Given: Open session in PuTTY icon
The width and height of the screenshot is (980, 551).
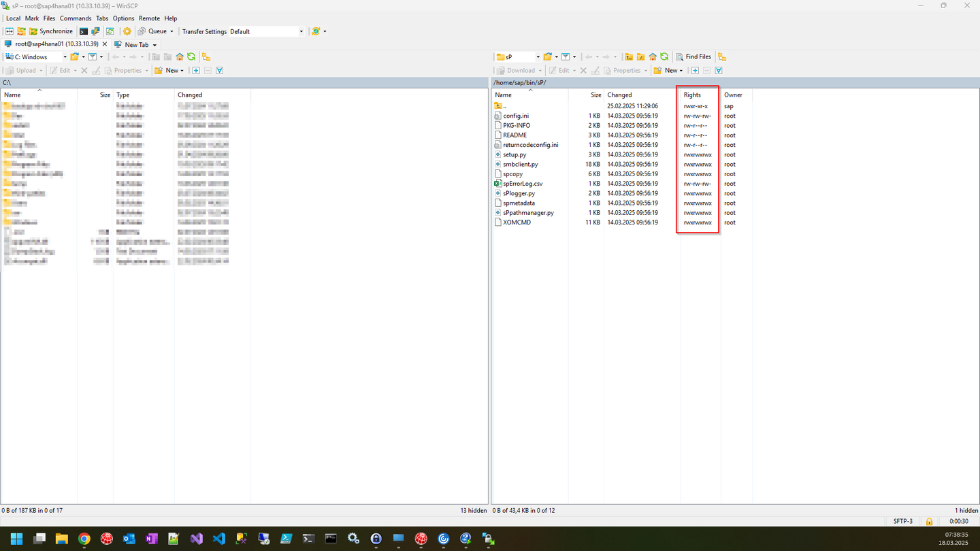Looking at the screenshot, I should point(96,31).
